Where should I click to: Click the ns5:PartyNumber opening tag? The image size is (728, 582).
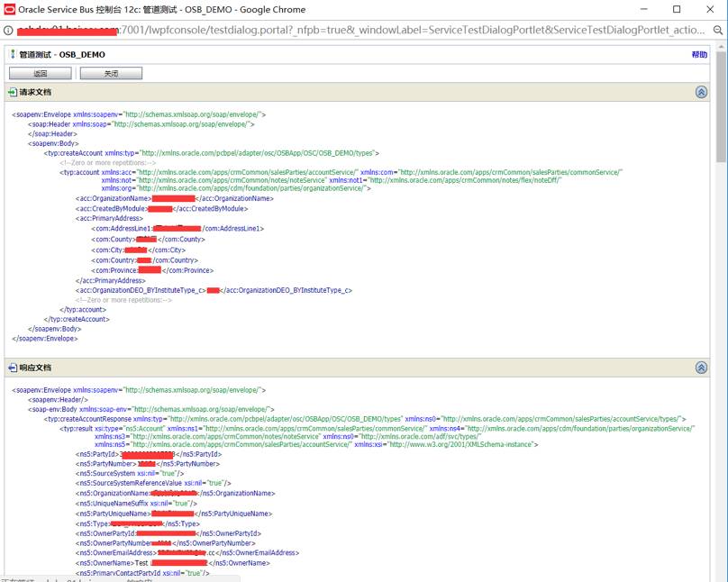tap(106, 464)
